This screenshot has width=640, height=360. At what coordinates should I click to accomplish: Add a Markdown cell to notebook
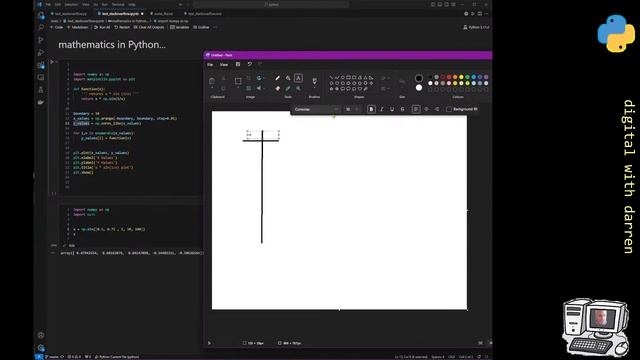78,27
